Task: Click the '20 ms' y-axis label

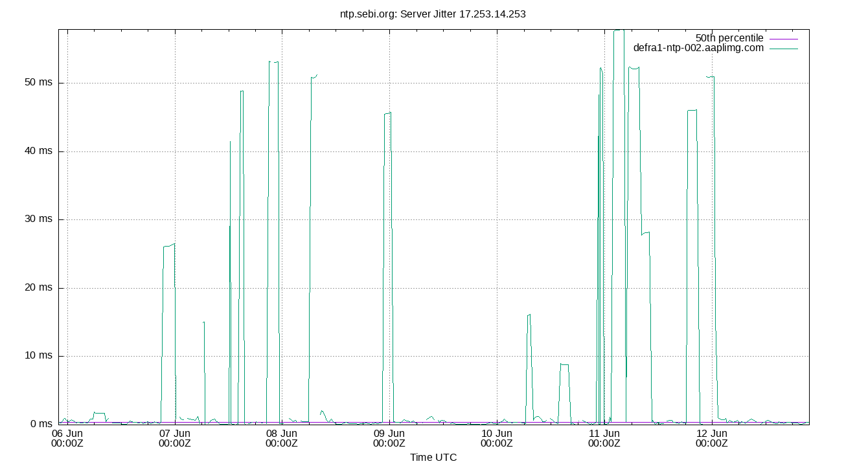Action: [38, 287]
